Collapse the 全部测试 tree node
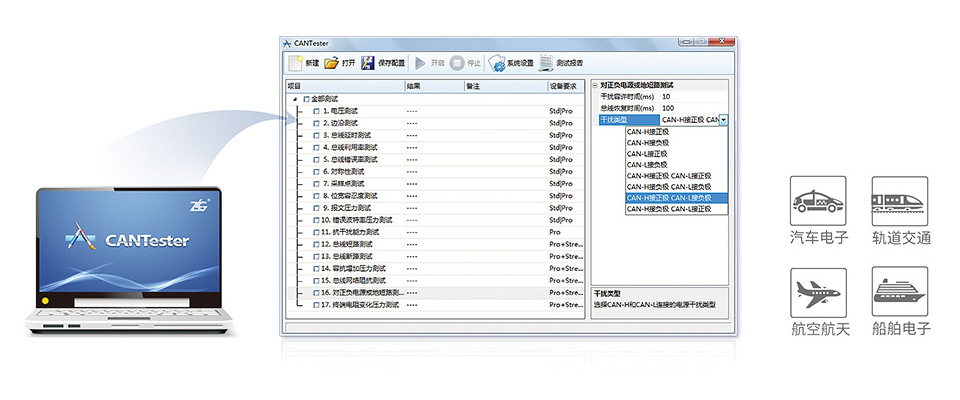This screenshot has height=400, width=960. (294, 99)
